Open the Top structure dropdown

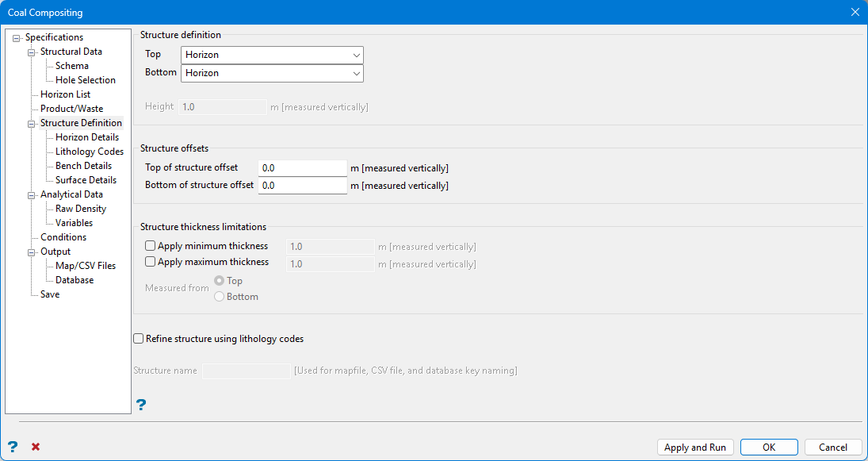click(272, 55)
